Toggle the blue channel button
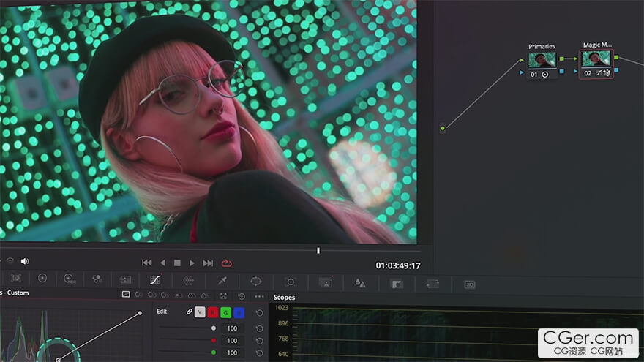 pos(239,313)
